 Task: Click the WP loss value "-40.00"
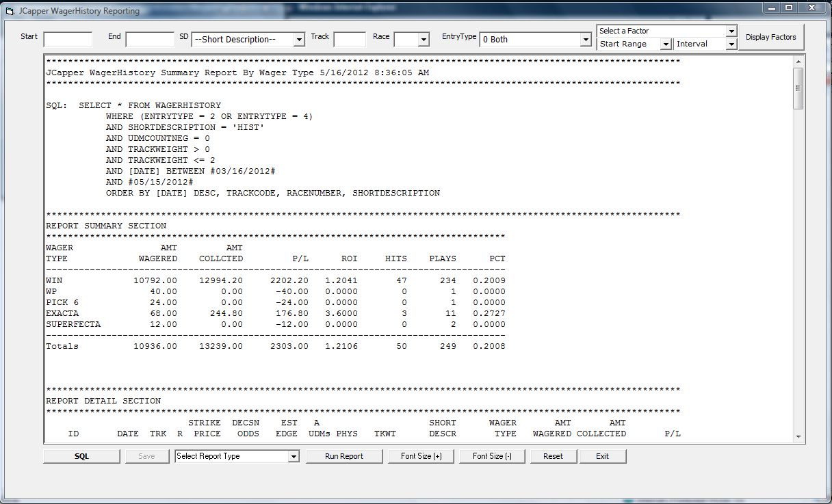(292, 291)
